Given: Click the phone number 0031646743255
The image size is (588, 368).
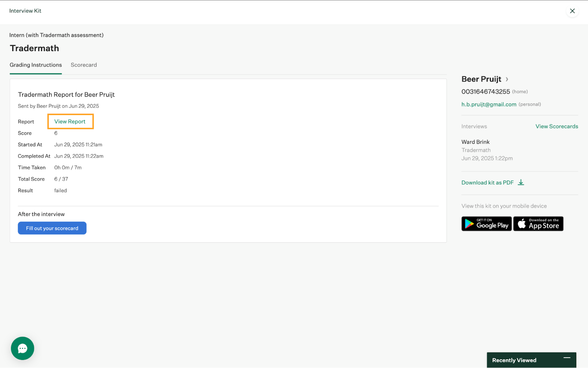Looking at the screenshot, I should click(485, 92).
